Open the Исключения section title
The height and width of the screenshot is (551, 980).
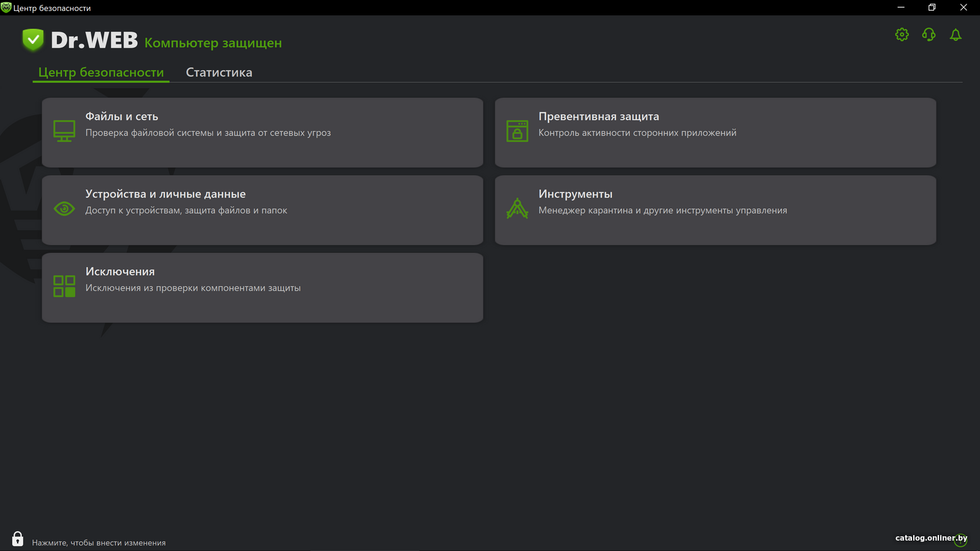point(120,271)
